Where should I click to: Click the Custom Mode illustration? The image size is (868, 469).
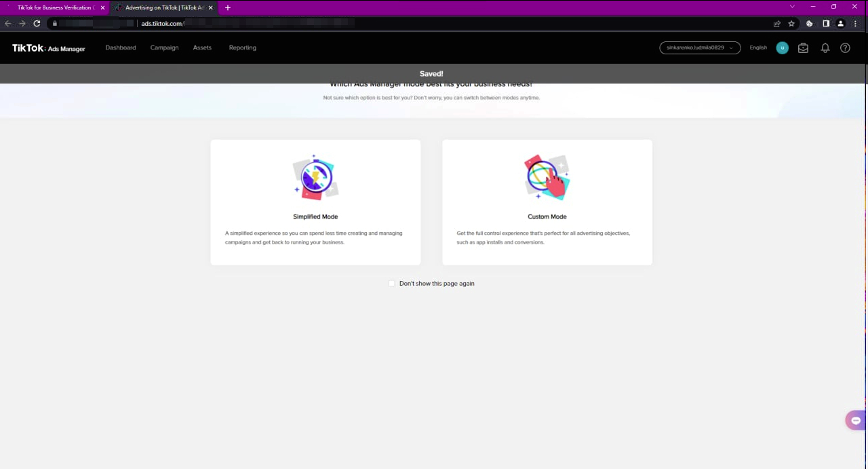[547, 177]
